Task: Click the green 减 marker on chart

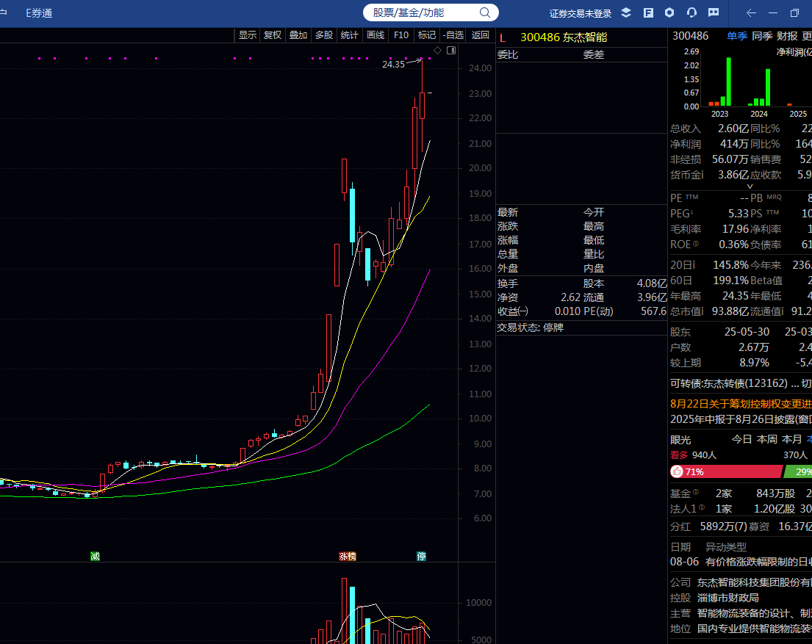Action: pos(95,556)
